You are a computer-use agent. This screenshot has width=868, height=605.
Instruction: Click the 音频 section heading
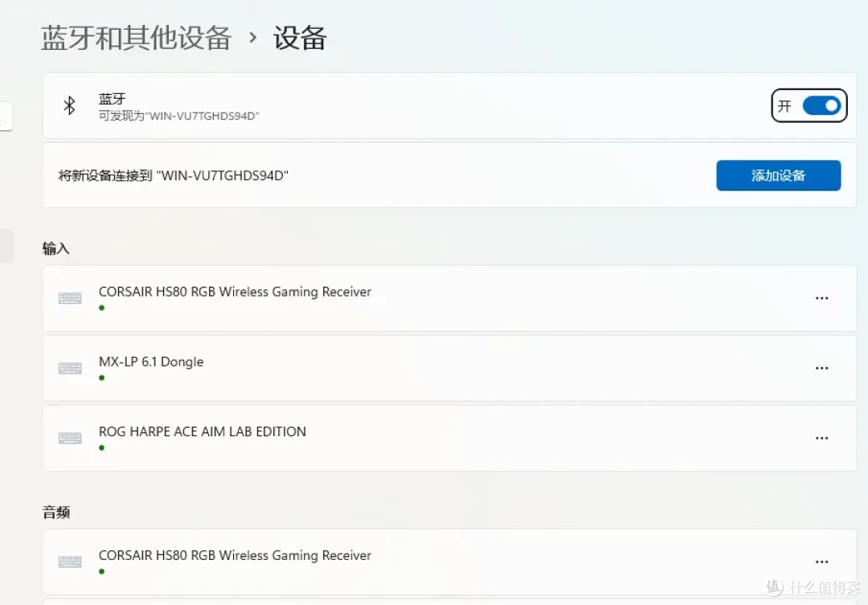pyautogui.click(x=56, y=513)
